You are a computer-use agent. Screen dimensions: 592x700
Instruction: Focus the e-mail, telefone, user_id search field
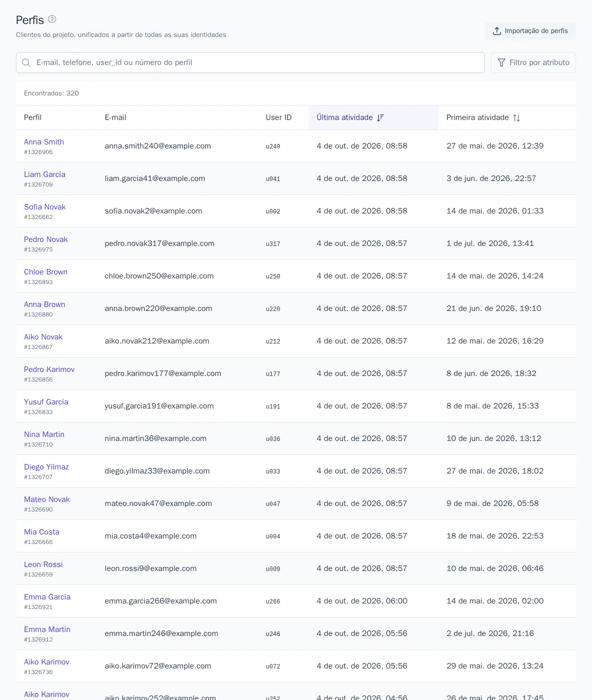[250, 62]
